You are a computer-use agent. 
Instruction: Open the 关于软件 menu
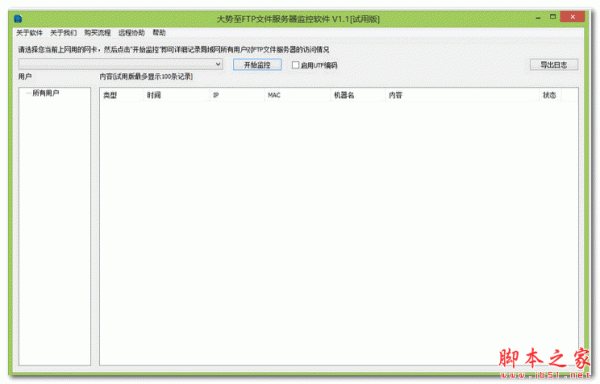(x=29, y=33)
